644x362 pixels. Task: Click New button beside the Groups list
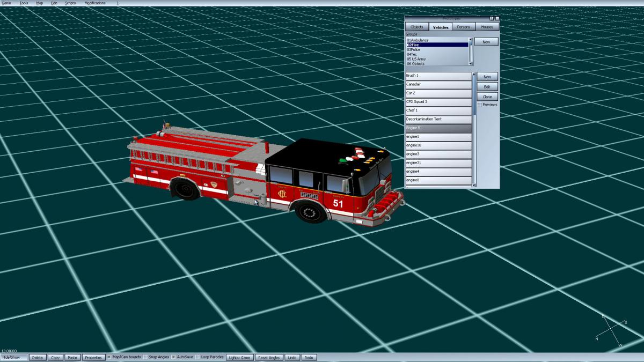click(x=486, y=41)
